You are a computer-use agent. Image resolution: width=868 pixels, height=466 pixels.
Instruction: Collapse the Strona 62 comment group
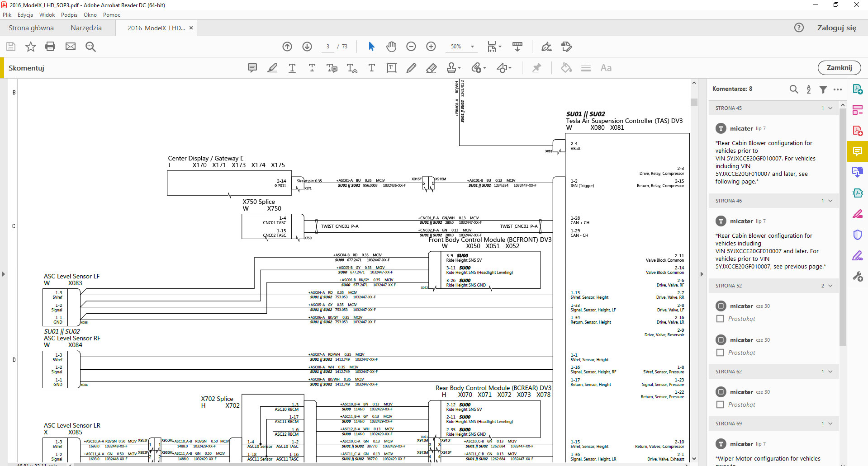[x=830, y=372]
